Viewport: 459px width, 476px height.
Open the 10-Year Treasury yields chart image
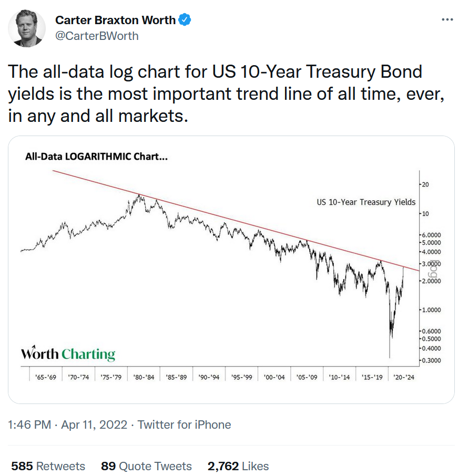tap(231, 270)
